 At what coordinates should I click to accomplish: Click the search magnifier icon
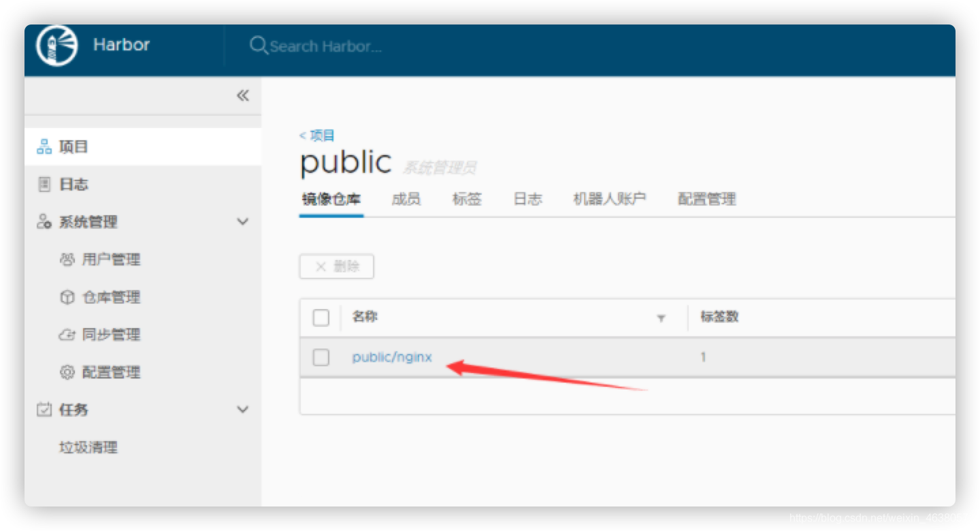pyautogui.click(x=258, y=46)
